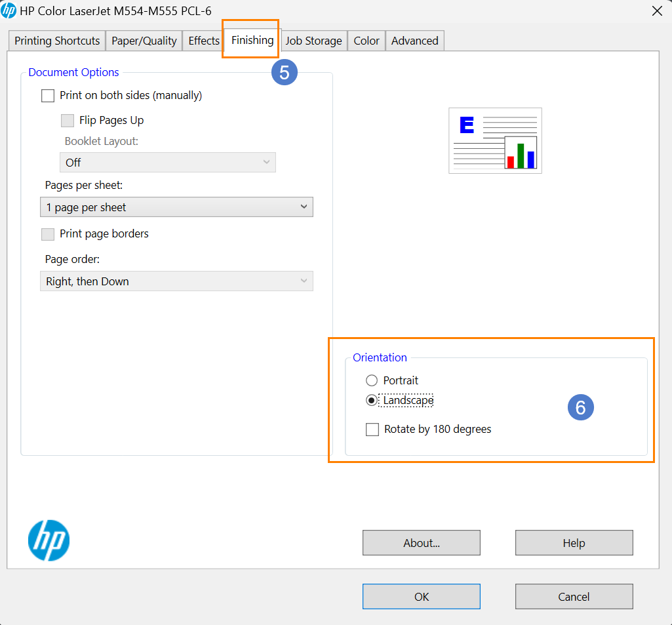Click the document preview thumbnail
Viewport: 672px width, 625px height.
coord(495,140)
